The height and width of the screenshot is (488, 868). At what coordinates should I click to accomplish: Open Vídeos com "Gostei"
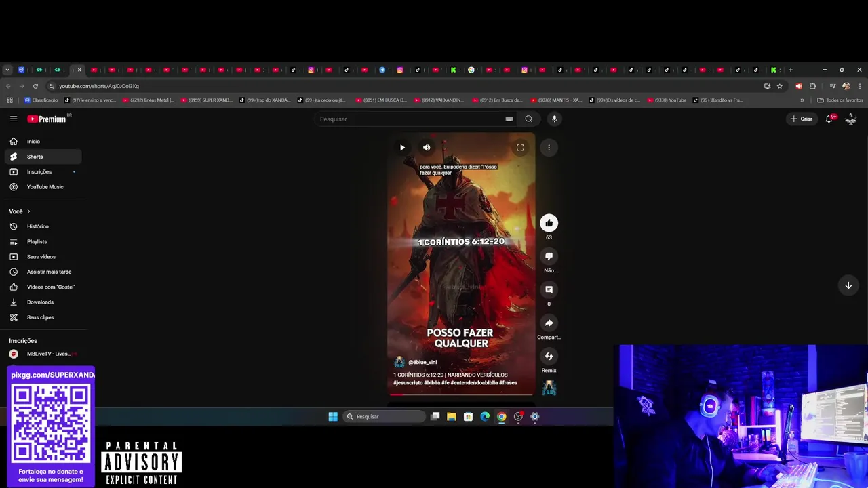click(x=43, y=287)
